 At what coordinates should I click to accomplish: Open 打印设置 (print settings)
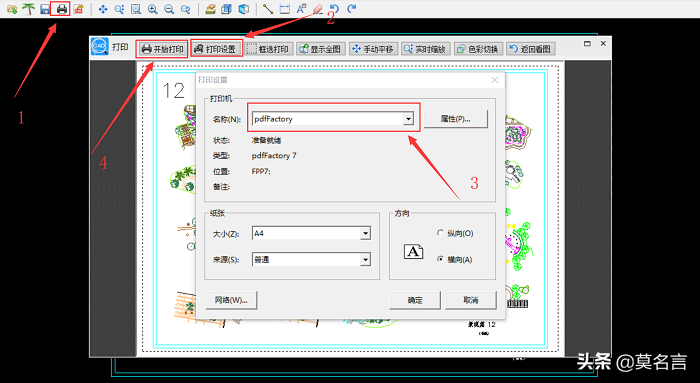click(216, 49)
